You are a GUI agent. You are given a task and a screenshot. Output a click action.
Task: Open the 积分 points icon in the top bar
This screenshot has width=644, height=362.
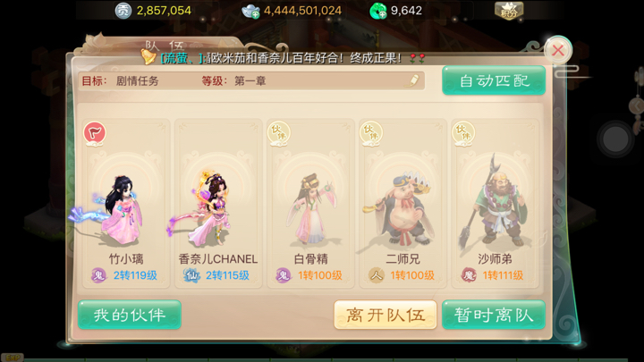[509, 11]
